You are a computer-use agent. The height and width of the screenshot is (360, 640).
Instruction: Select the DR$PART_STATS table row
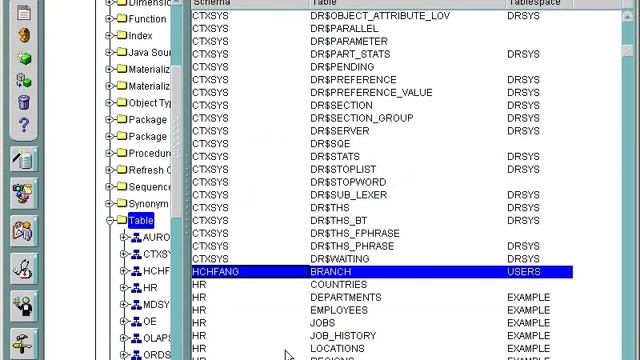(x=382, y=54)
